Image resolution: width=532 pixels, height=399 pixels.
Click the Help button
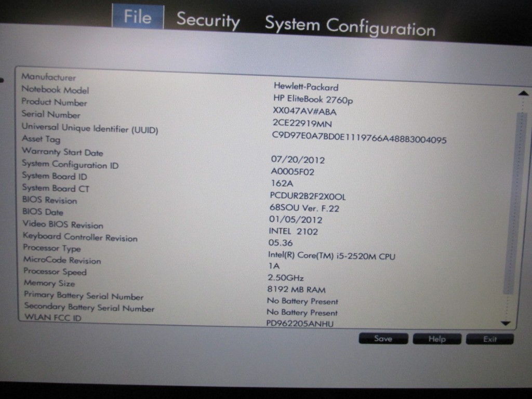436,339
